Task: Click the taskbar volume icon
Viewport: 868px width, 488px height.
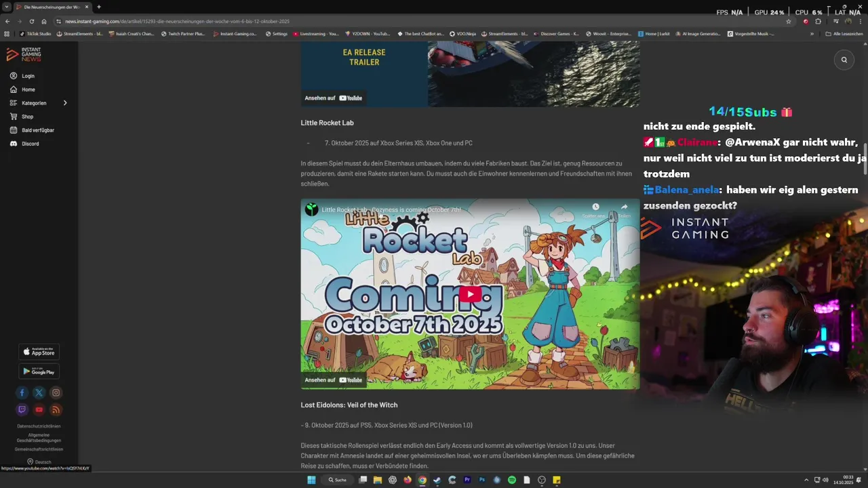Action: tap(825, 480)
